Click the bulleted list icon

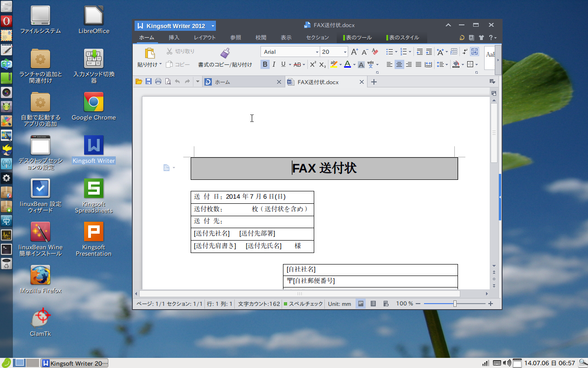389,52
